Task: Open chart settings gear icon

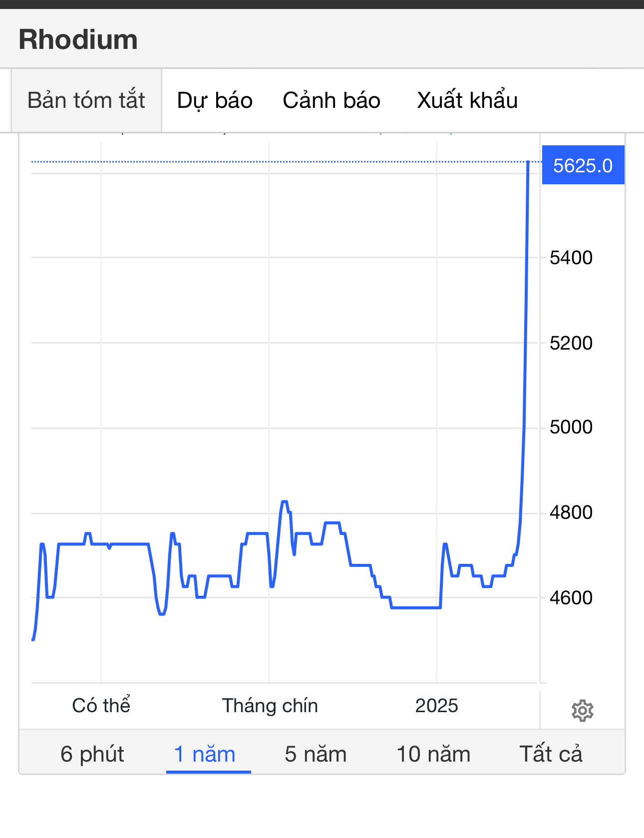Action: pyautogui.click(x=582, y=711)
